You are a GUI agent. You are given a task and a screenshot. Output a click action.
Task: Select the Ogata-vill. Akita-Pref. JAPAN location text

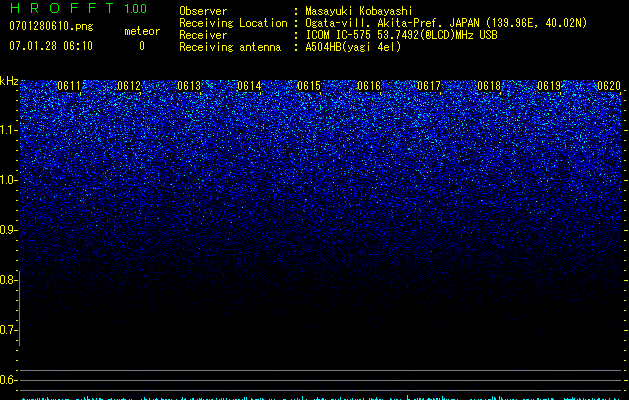pos(446,23)
